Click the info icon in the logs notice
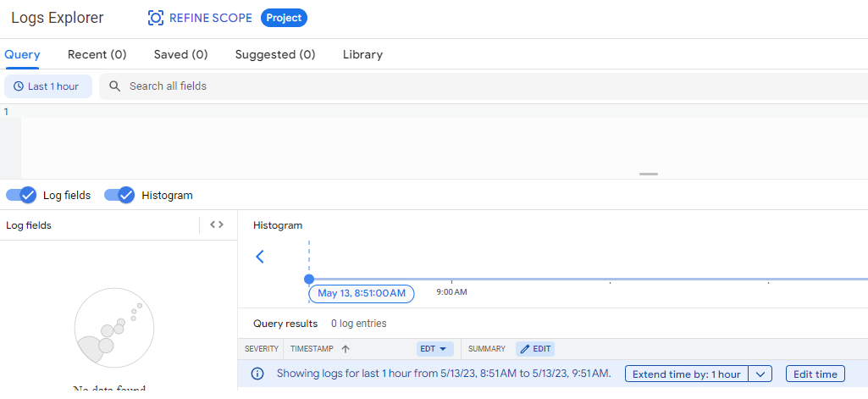 pos(258,374)
